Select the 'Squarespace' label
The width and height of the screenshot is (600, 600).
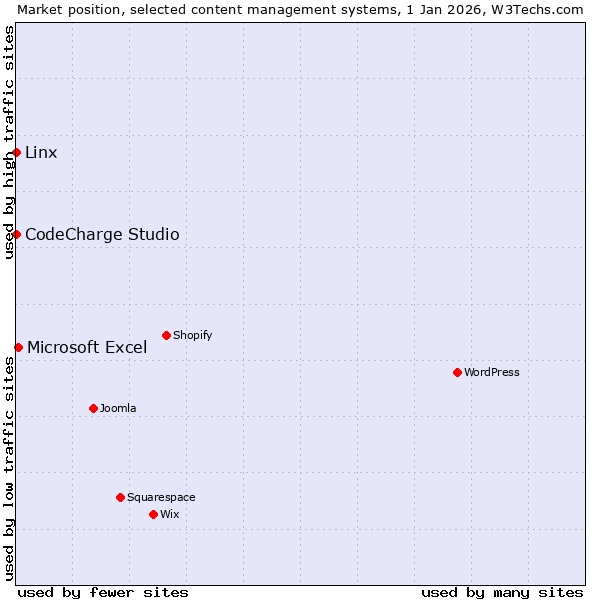161,497
